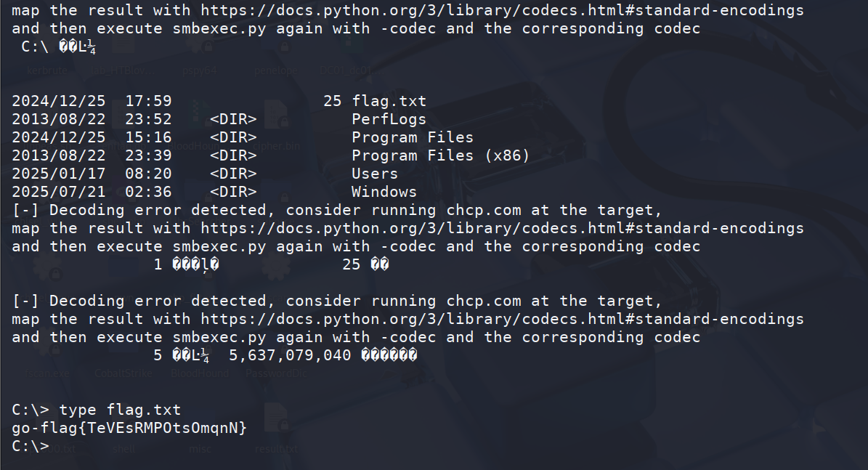868x470 pixels.
Task: Click the 17:59 timestamp of flag.txt
Action: coord(148,101)
